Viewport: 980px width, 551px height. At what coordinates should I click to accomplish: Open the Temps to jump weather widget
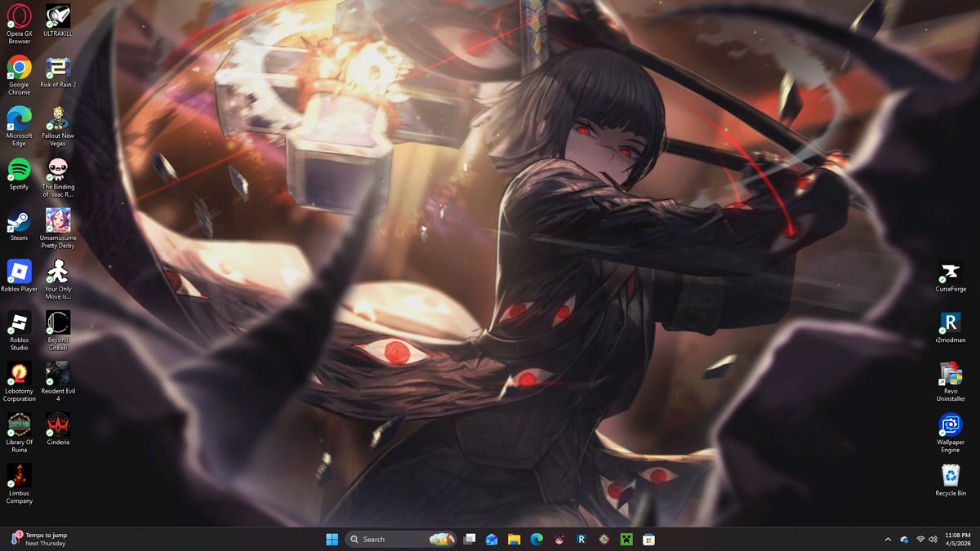38,539
